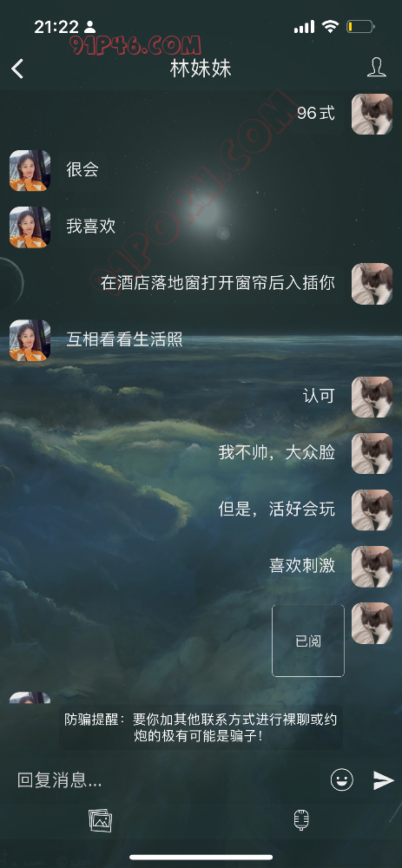Tap the cellular signal bars icon

304,27
